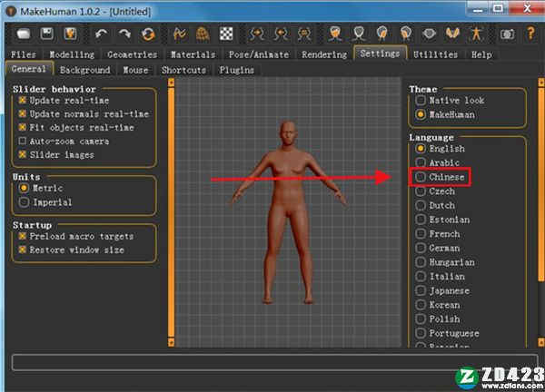The width and height of the screenshot is (545, 392).
Task: Click the second side view head icon
Action: pyautogui.click(x=406, y=34)
